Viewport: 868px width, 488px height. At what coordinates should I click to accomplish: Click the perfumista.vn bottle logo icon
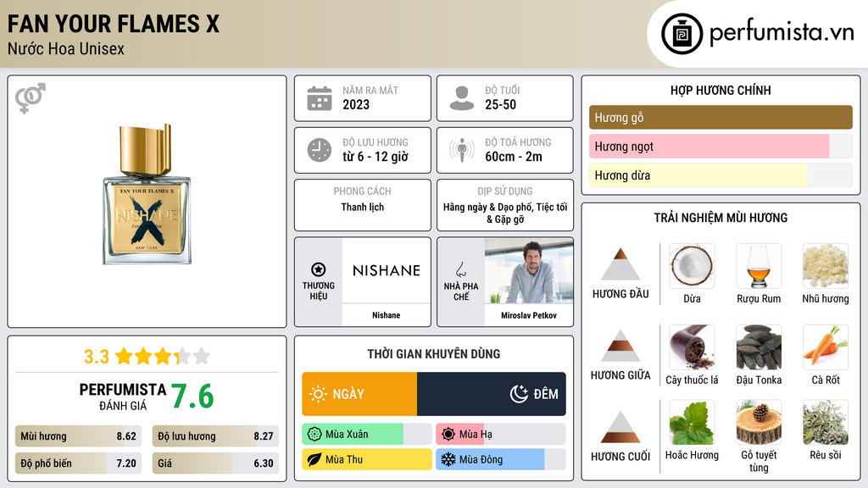point(682,34)
